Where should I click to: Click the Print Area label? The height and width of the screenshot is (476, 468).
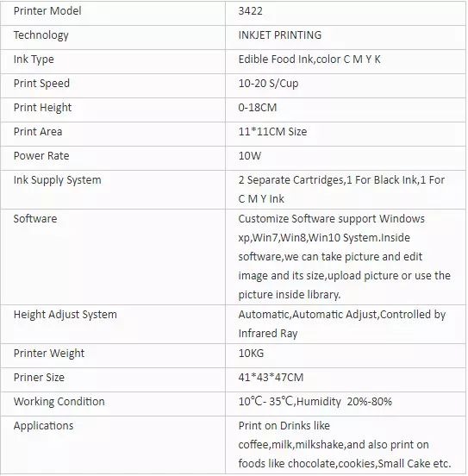[38, 132]
